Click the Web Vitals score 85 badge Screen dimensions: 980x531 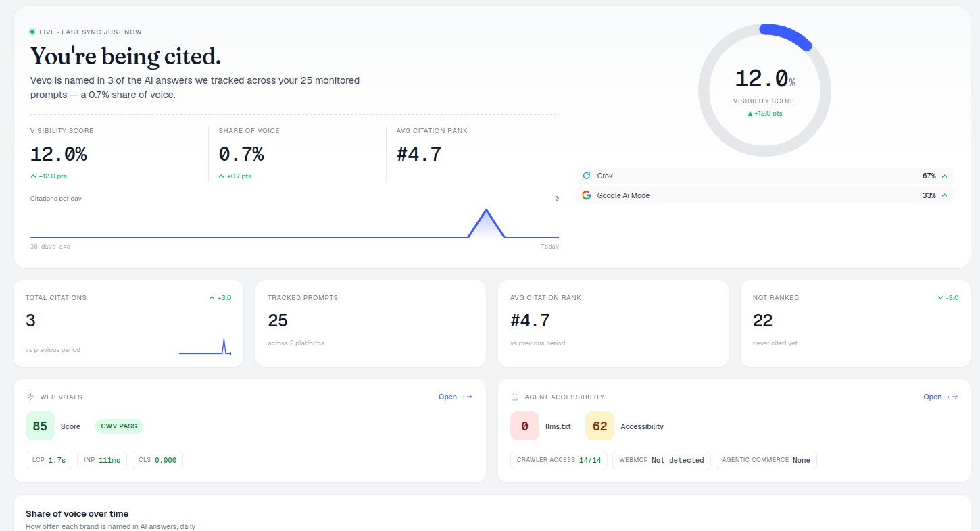pos(40,426)
